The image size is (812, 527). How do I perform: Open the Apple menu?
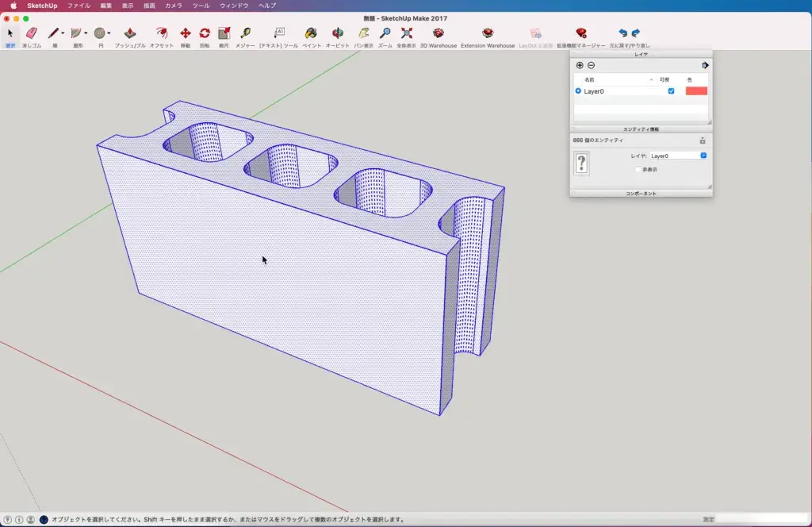(x=13, y=6)
